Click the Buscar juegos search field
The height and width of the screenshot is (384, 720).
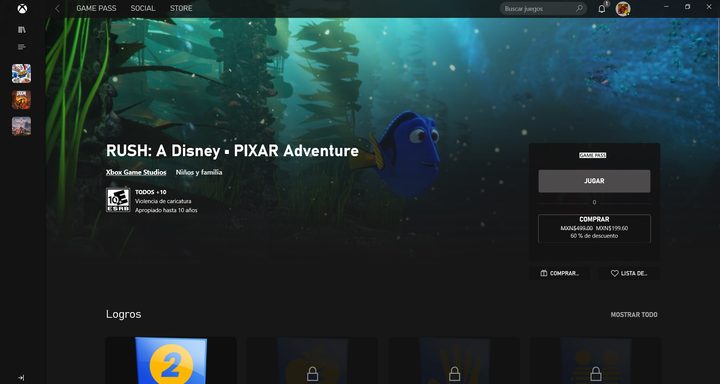point(543,8)
